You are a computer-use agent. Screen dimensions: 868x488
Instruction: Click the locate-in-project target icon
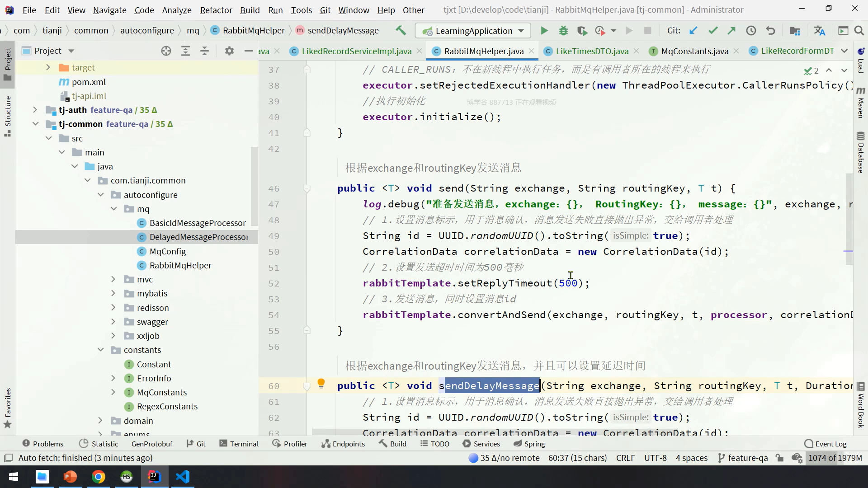(166, 51)
